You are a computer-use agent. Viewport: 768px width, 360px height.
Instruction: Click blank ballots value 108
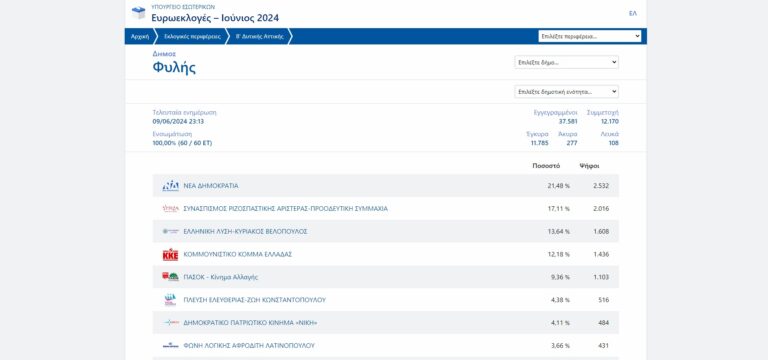point(613,143)
